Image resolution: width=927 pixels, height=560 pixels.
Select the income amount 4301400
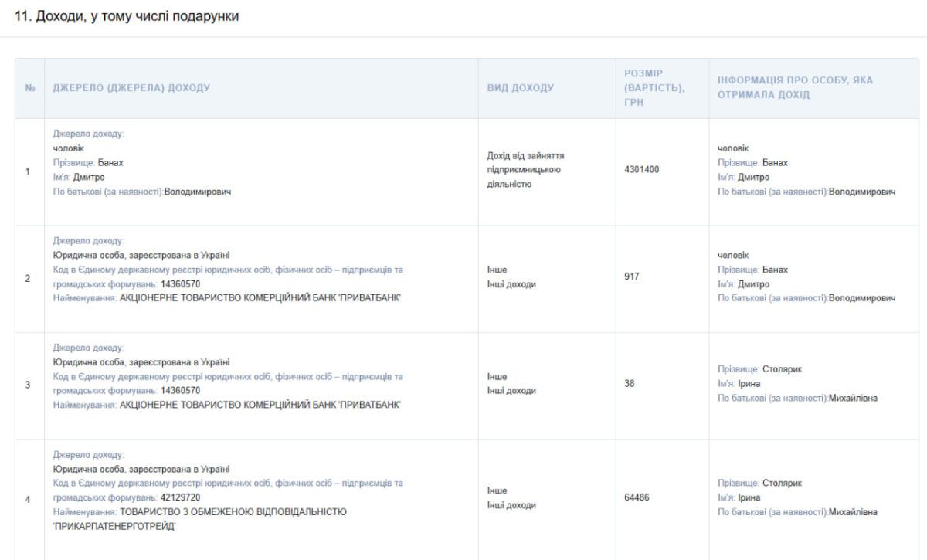click(641, 171)
